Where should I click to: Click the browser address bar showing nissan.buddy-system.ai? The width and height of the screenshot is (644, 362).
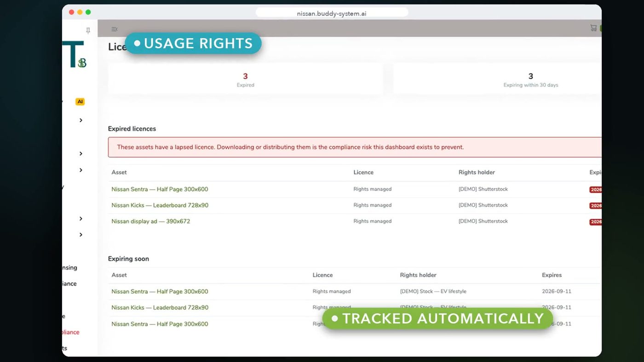[x=332, y=13]
